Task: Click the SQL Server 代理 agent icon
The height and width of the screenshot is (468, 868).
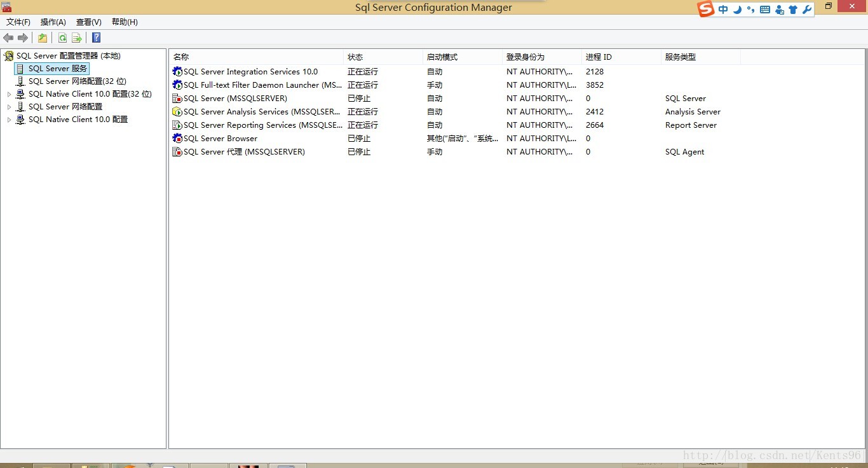Action: [x=177, y=152]
